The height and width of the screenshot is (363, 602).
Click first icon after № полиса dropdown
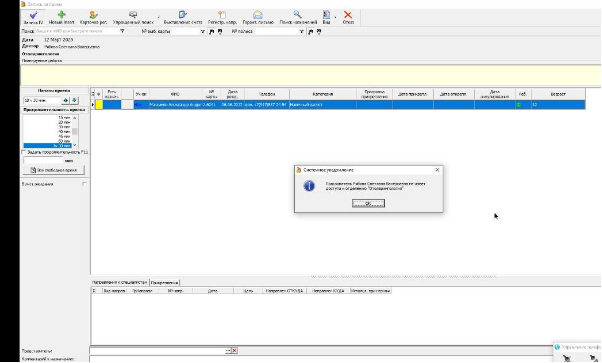point(311,31)
